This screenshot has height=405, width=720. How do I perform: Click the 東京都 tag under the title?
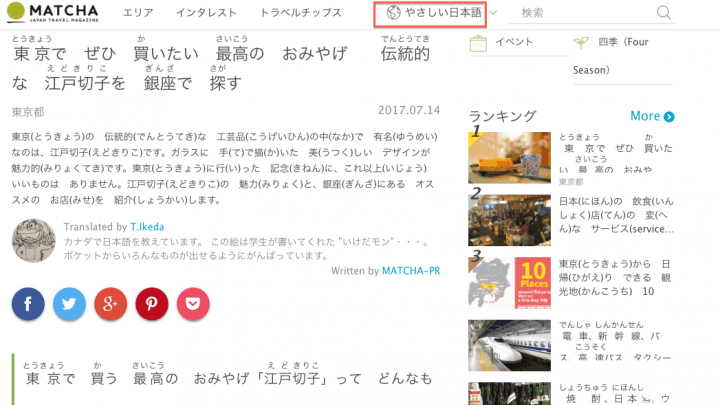[x=28, y=112]
